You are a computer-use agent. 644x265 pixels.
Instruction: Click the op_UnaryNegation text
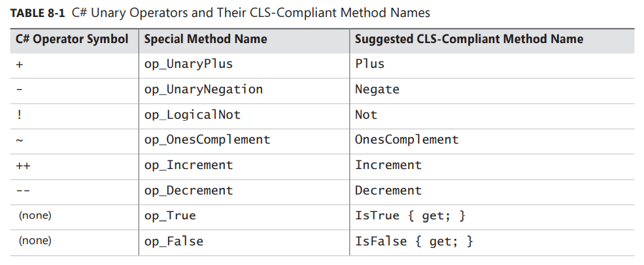pyautogui.click(x=203, y=89)
